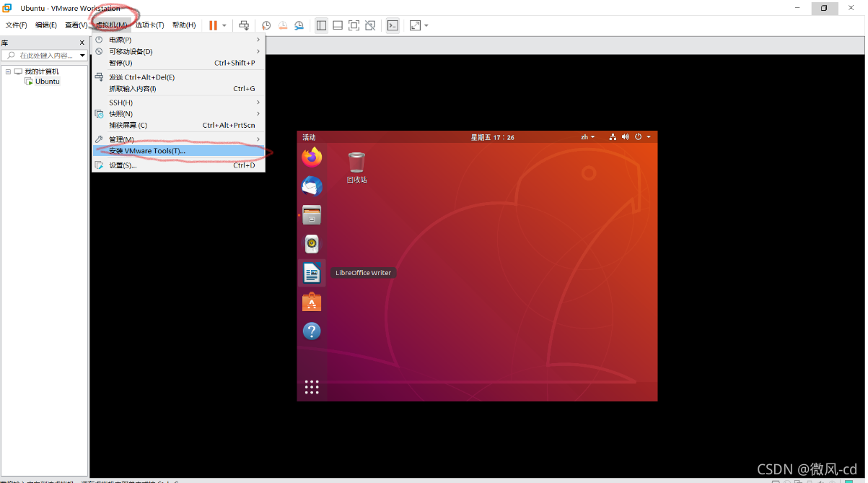868x483 pixels.
Task: Open the snapshot manager toolbar icon
Action: coord(299,25)
